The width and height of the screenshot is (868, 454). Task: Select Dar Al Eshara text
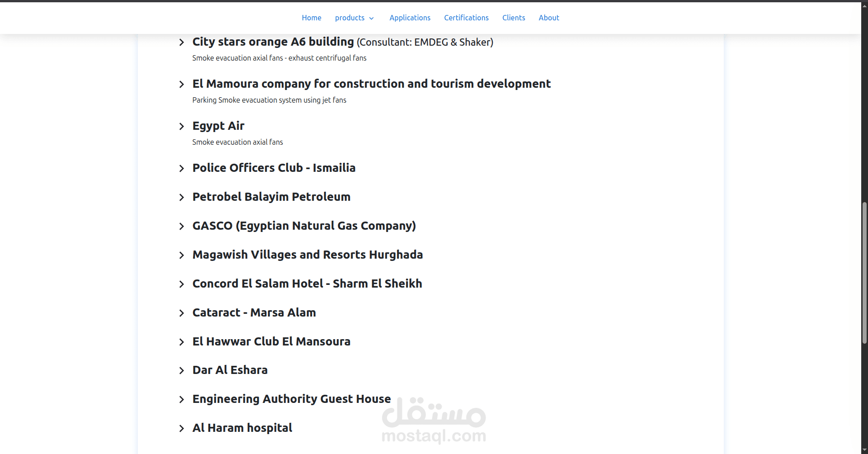pos(230,370)
